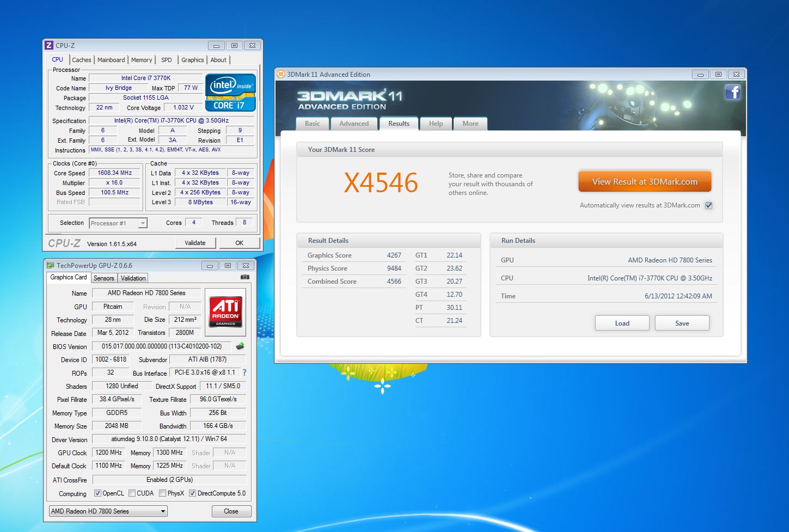Click the Validate button in CPU-Z
This screenshot has width=789, height=532.
(195, 243)
